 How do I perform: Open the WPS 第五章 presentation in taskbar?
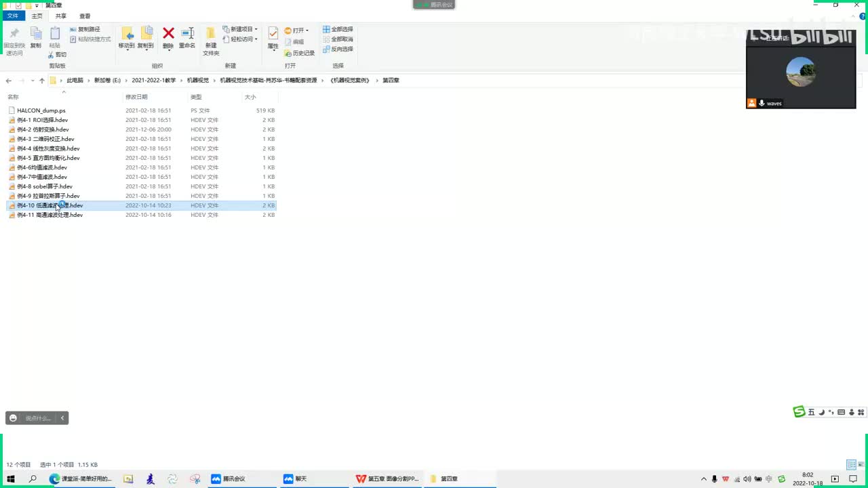coord(389,479)
